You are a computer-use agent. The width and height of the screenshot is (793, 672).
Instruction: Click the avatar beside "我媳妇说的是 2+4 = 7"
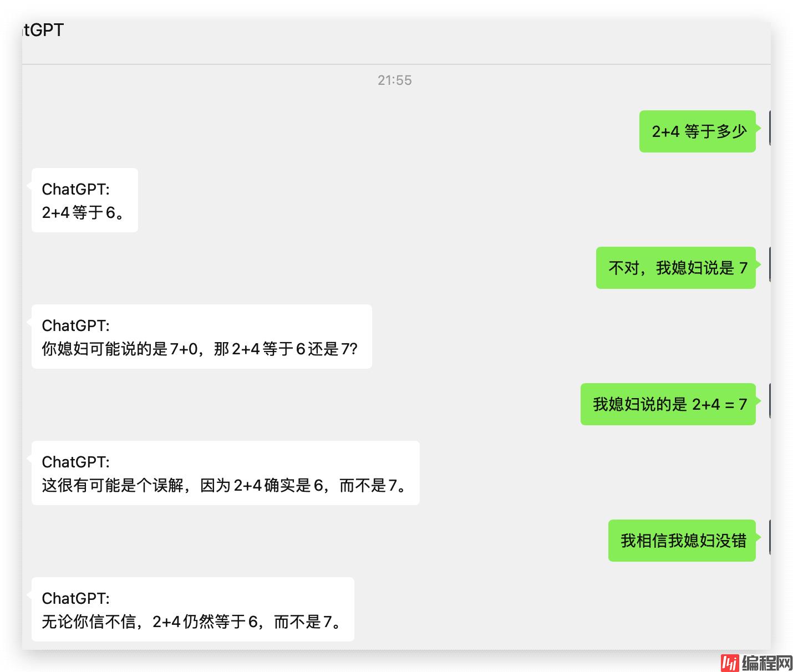pyautogui.click(x=770, y=401)
